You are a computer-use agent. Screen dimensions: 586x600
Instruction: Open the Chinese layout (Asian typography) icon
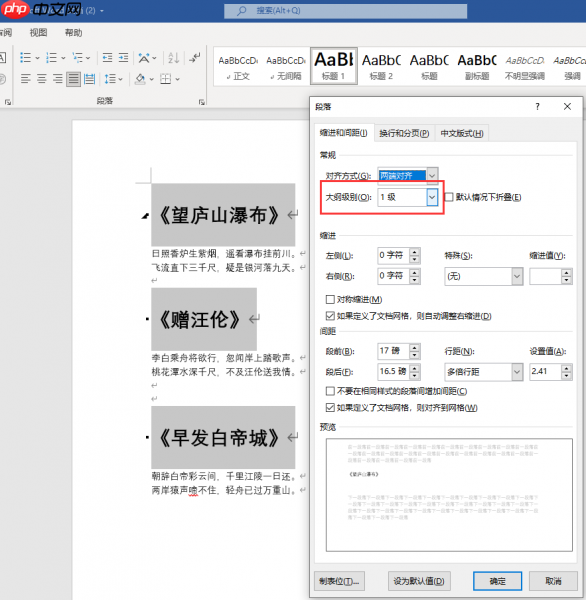pyautogui.click(x=144, y=58)
